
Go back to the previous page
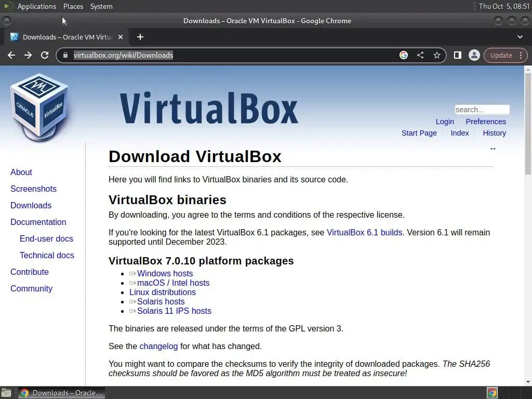[x=11, y=55]
